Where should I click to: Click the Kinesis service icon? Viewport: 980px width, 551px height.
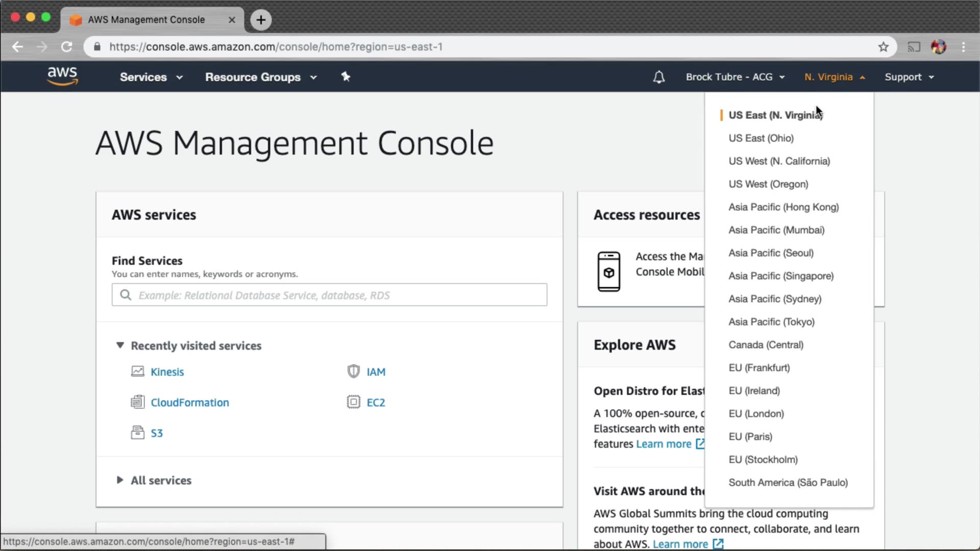pyautogui.click(x=137, y=371)
